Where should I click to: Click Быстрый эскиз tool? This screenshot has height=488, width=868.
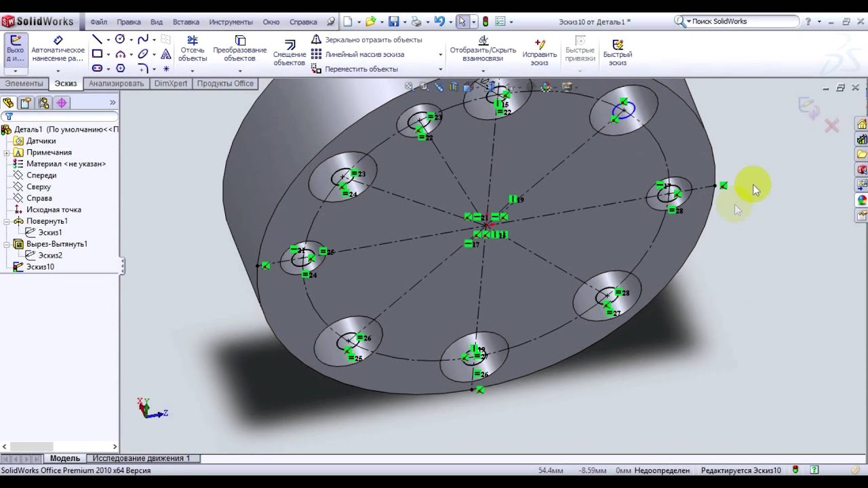[x=617, y=53]
